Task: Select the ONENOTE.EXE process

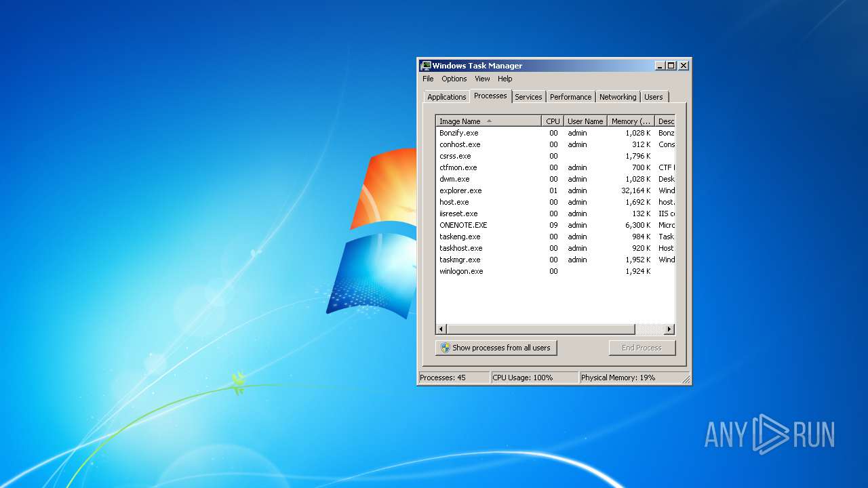Action: (x=555, y=225)
